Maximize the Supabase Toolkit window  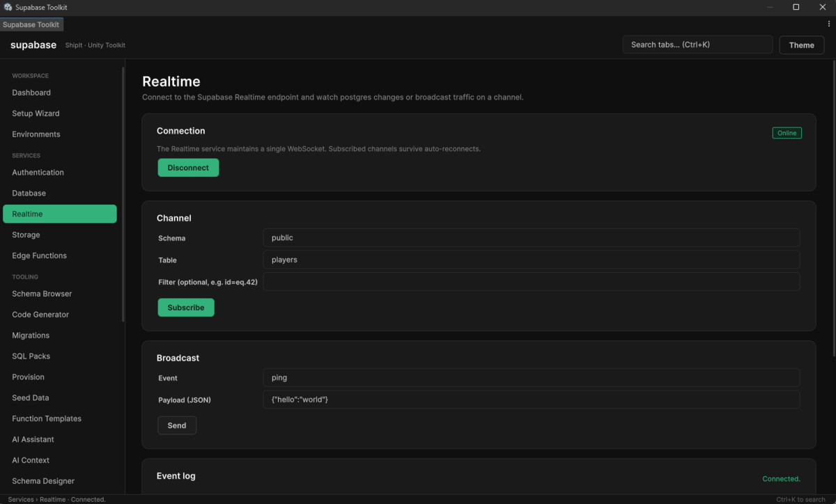click(796, 7)
